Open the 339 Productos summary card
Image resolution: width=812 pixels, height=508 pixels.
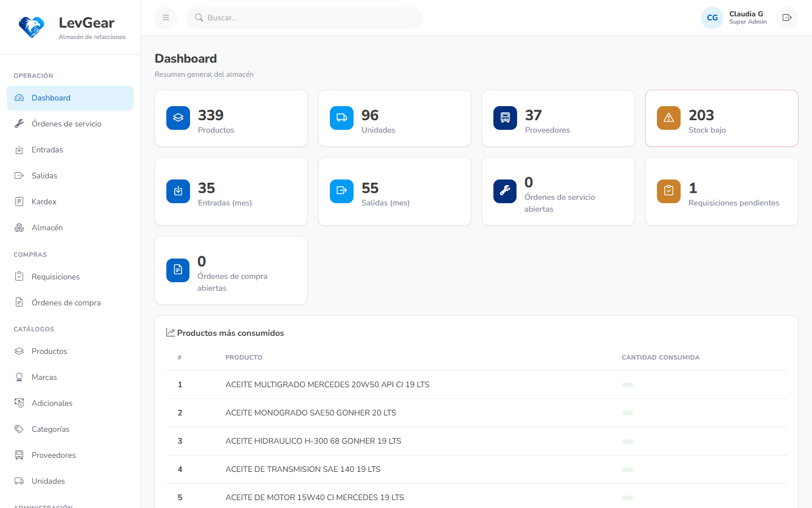[231, 118]
